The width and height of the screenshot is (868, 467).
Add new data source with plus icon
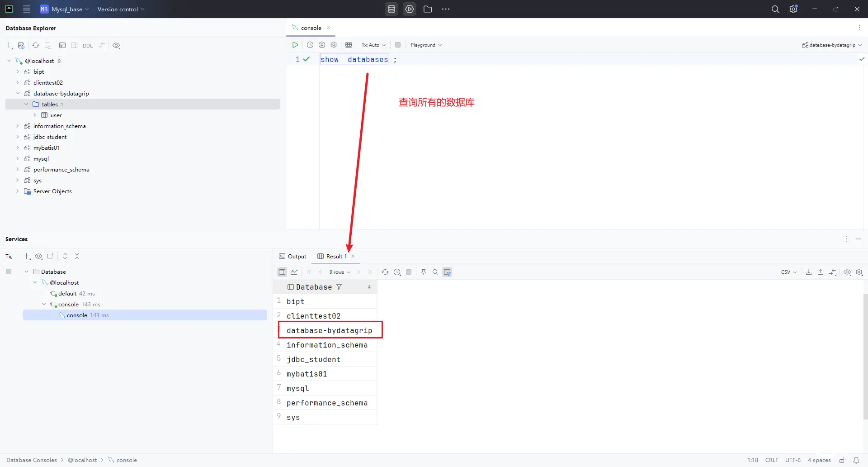9,45
